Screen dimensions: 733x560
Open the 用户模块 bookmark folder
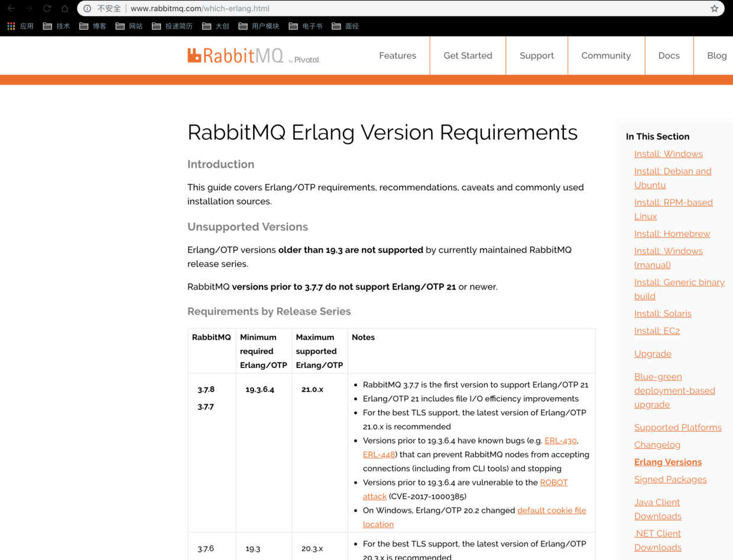coord(259,26)
